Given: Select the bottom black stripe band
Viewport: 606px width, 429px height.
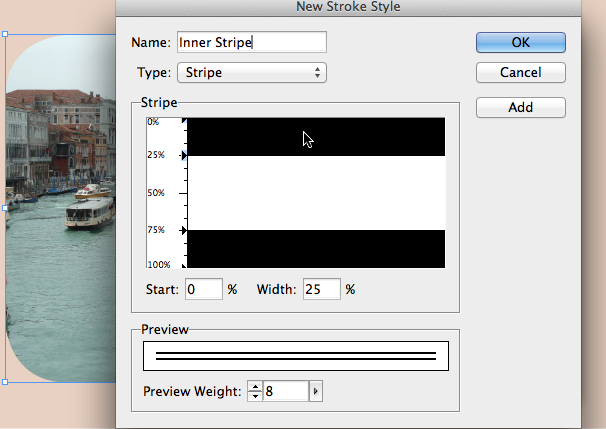Looking at the screenshot, I should (x=316, y=249).
